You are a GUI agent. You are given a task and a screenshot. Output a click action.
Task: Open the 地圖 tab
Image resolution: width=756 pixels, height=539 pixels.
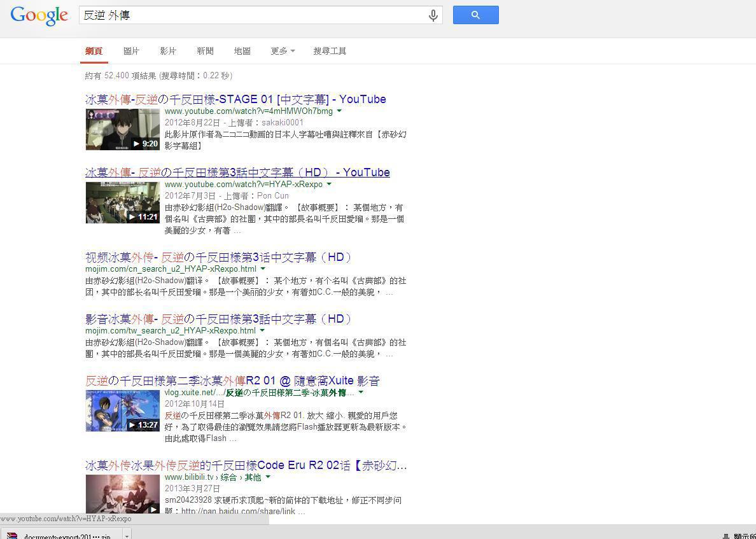[x=242, y=51]
